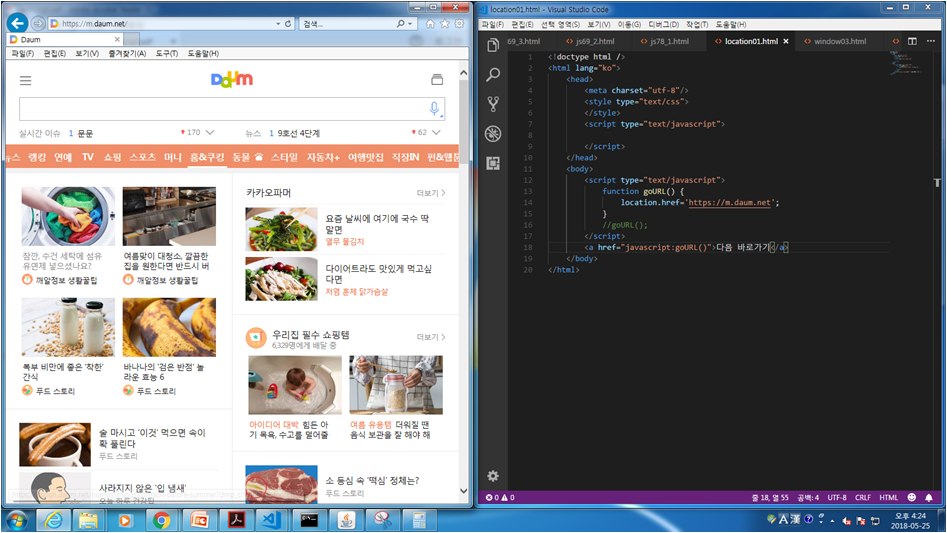
Task: Click the browser Forward button
Action: pyautogui.click(x=38, y=24)
